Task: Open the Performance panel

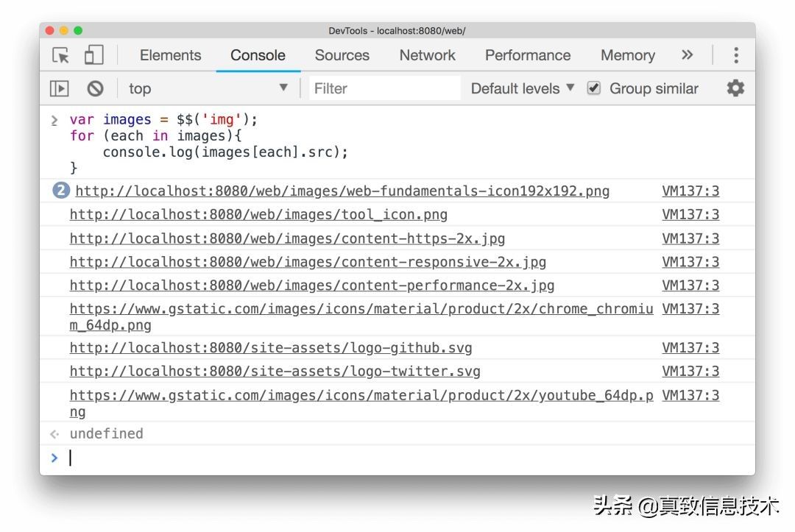Action: click(527, 54)
